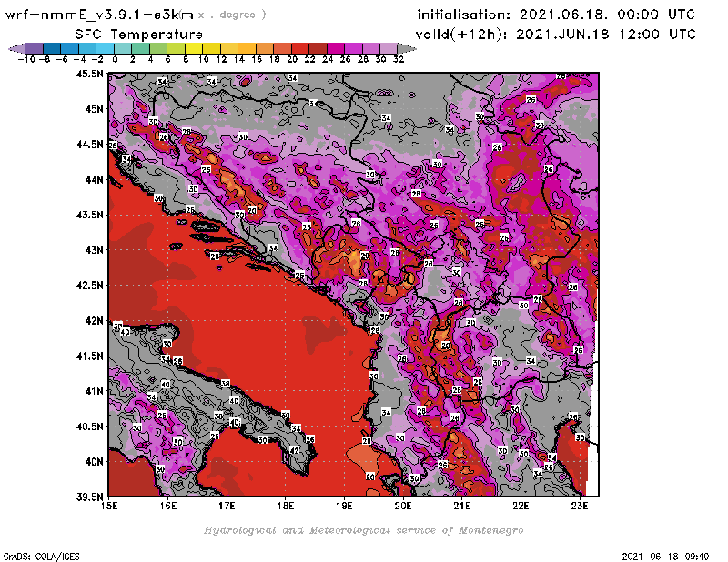Image resolution: width=728 pixels, height=562 pixels.
Task: Click the '41.5N' latitude axis label
Action: tap(89, 356)
